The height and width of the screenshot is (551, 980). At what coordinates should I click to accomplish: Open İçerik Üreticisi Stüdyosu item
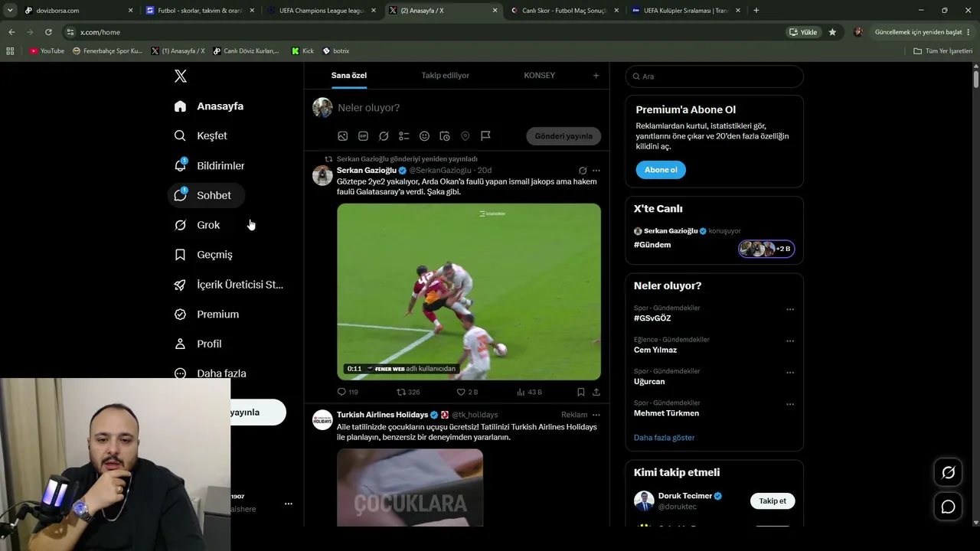pos(229,285)
